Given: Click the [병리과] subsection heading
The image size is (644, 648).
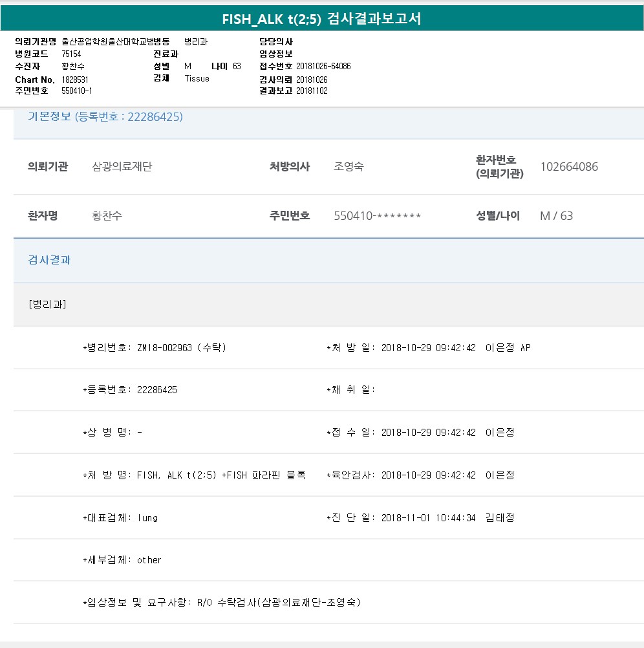Looking at the screenshot, I should [x=47, y=304].
